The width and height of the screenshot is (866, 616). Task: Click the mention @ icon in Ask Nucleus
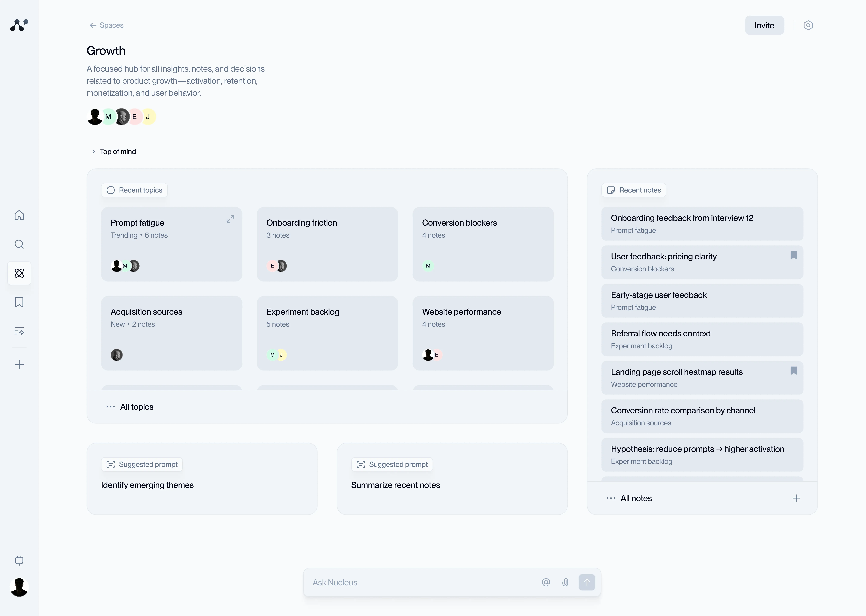[546, 583]
